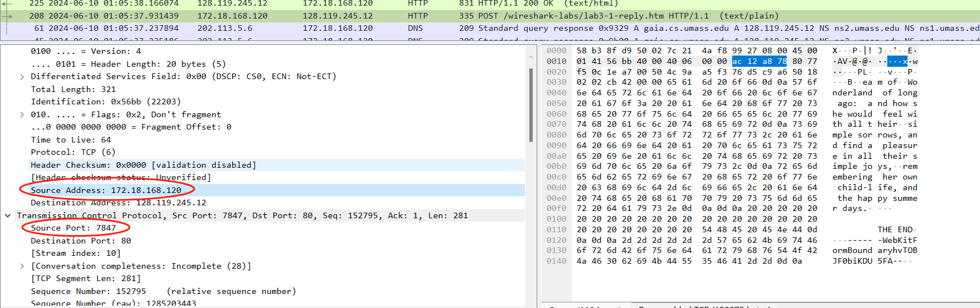Image resolution: width=980 pixels, height=308 pixels.
Task: Expand the Flags 0x2 Don't fragment row
Action: [22, 115]
